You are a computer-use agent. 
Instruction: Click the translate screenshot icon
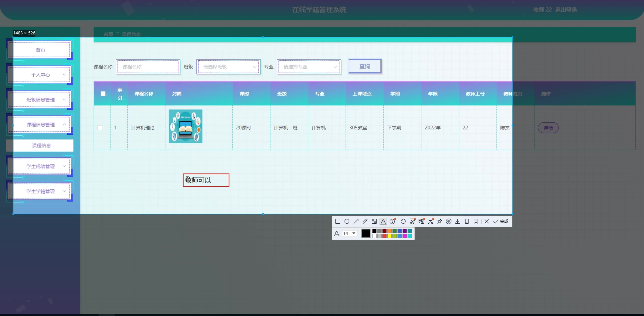click(421, 221)
